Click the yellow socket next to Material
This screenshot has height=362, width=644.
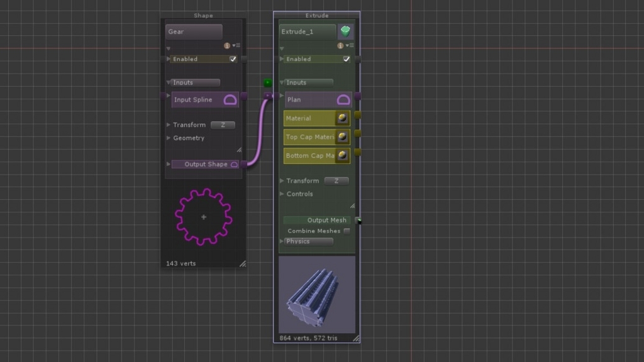(x=358, y=114)
